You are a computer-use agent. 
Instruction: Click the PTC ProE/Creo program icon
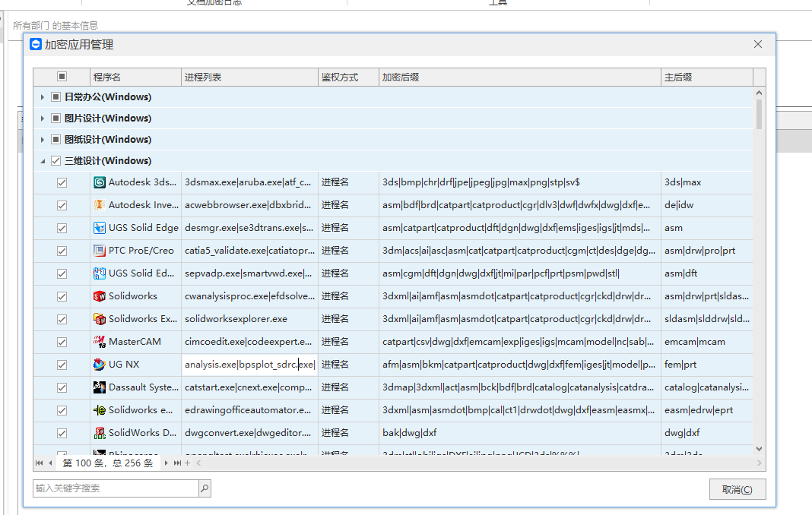coord(100,251)
